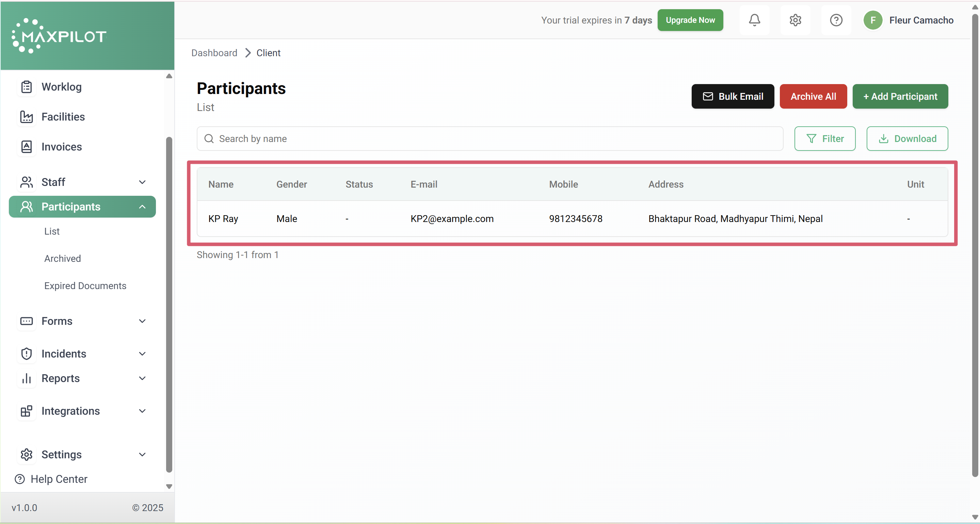The width and height of the screenshot is (980, 524).
Task: Click the sidebar scroll down arrow
Action: coord(169,486)
